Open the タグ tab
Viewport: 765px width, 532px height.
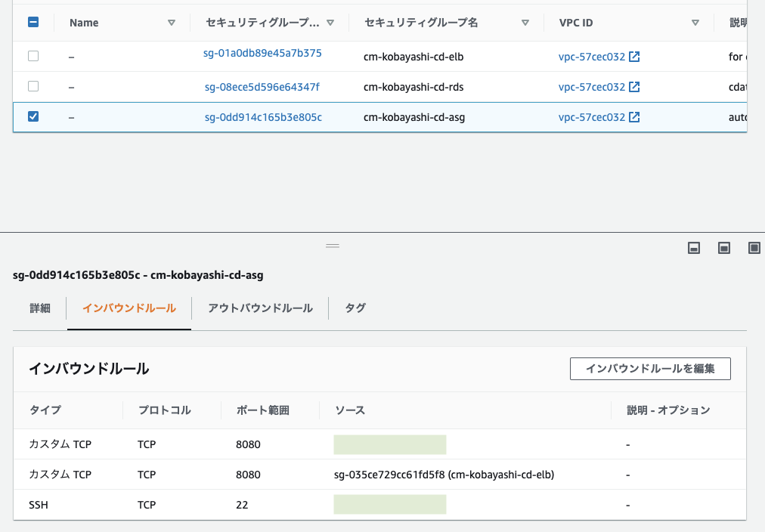click(355, 308)
